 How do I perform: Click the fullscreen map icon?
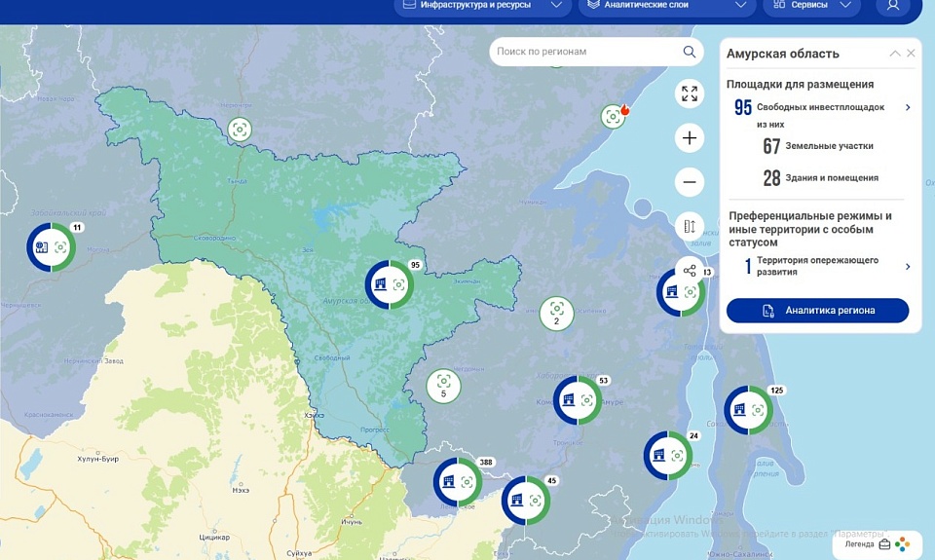[x=690, y=93]
